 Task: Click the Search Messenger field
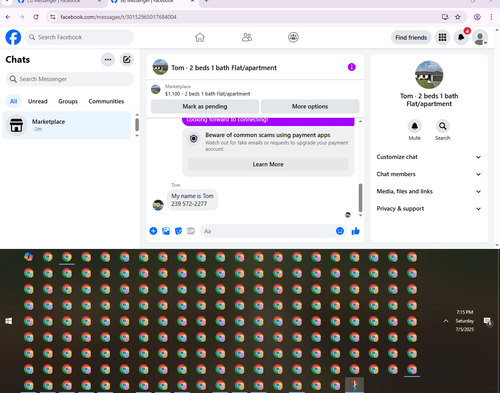70,79
